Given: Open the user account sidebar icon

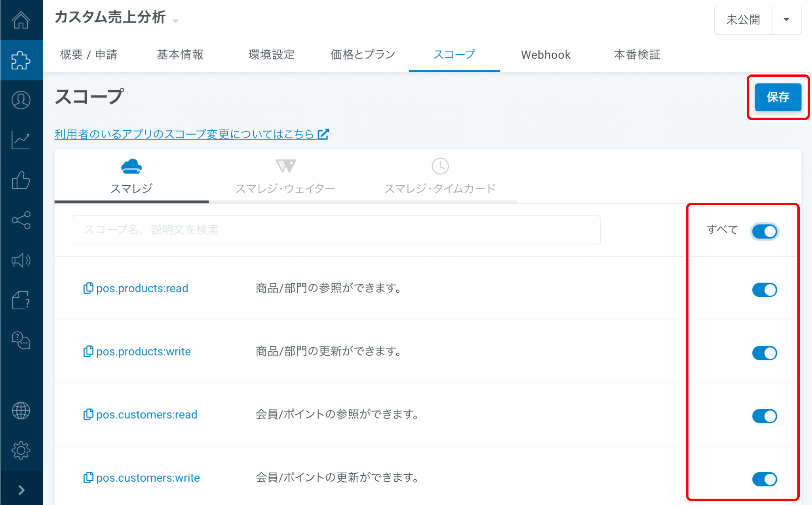Looking at the screenshot, I should [21, 100].
